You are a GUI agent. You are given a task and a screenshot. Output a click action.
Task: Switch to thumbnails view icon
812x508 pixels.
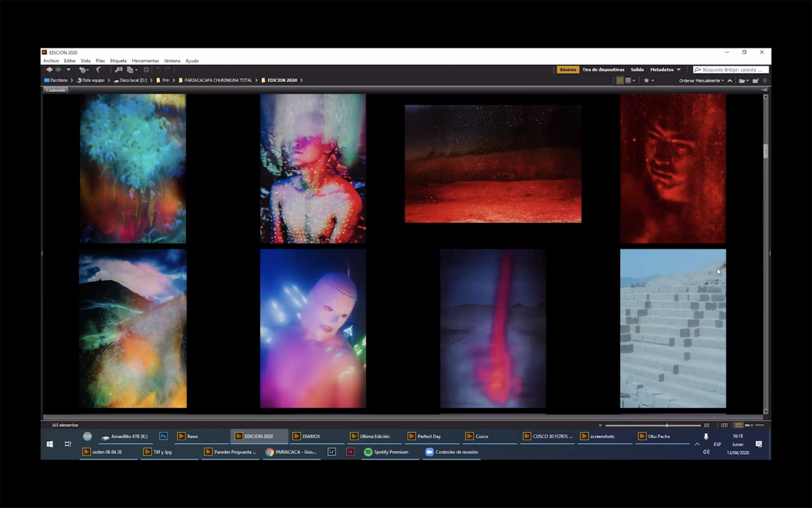738,426
